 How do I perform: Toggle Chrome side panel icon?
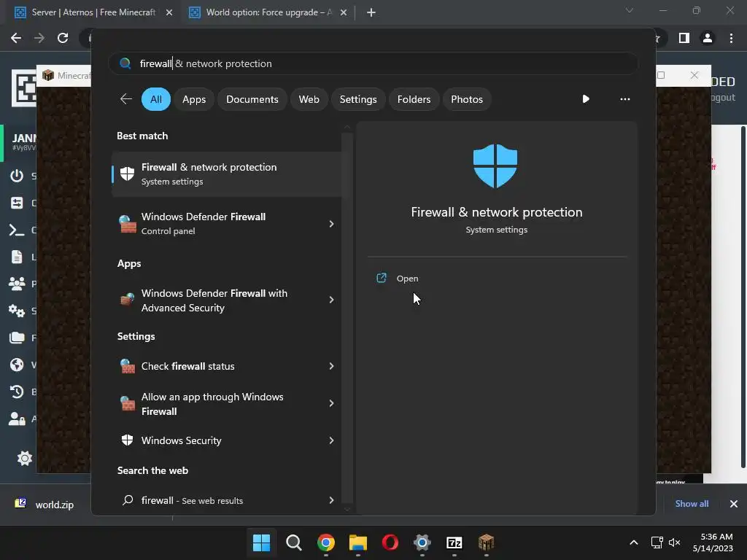pyautogui.click(x=684, y=38)
